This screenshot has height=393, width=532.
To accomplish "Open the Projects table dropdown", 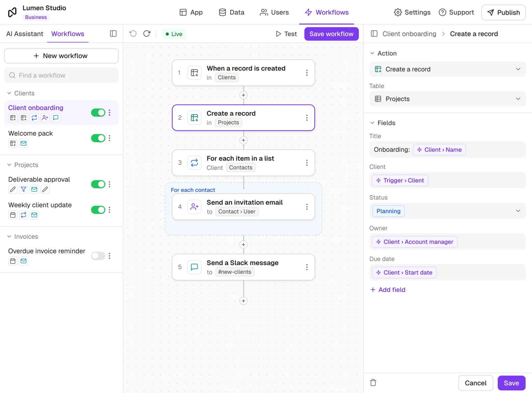I will point(448,99).
